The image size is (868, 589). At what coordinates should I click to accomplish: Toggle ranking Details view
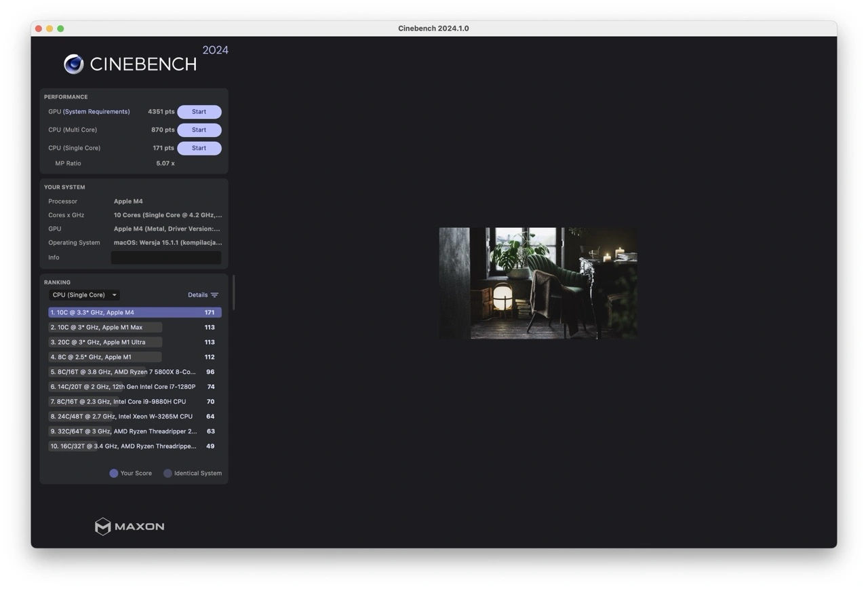coord(203,295)
